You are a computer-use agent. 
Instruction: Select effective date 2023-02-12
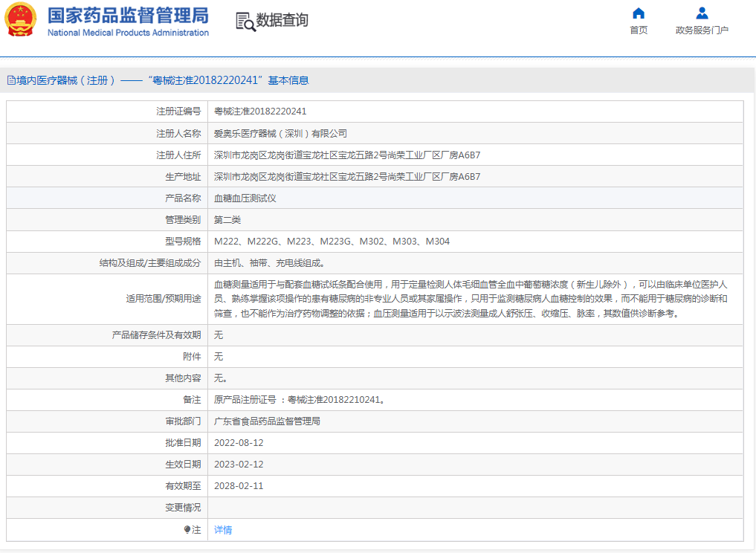pos(239,465)
